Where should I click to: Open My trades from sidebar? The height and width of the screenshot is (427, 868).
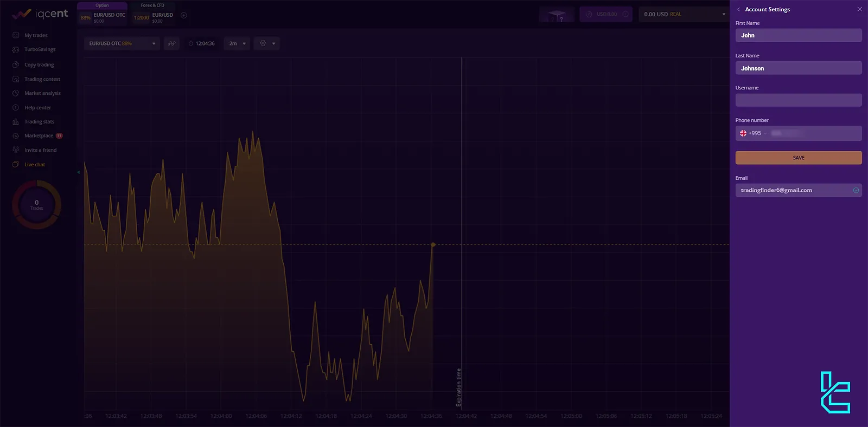(36, 35)
